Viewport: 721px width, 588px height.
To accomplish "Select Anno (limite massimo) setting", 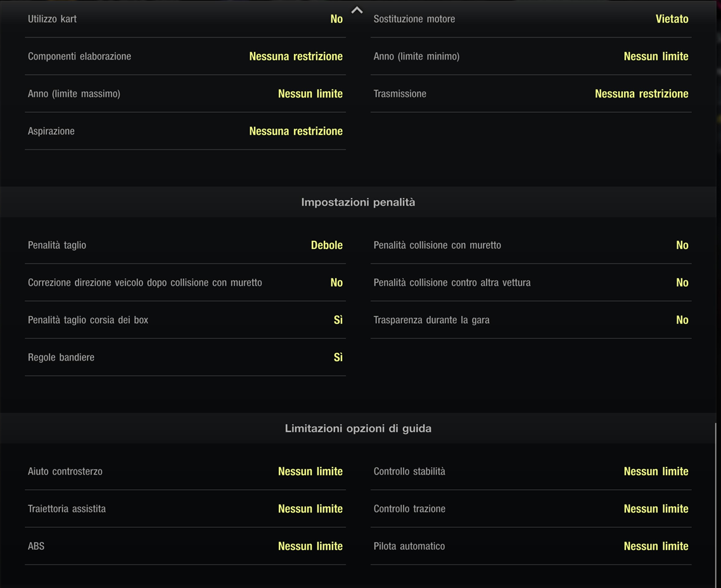I will [185, 94].
